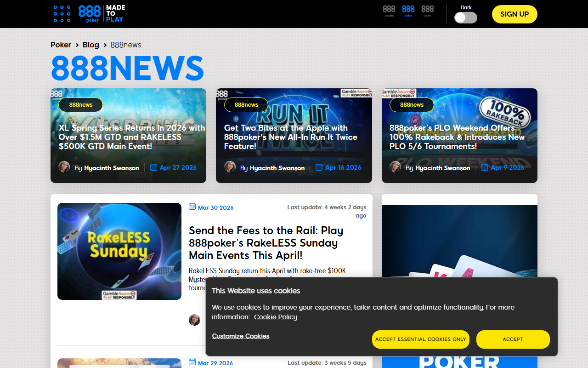
Task: Click the ACCEPT cookies button
Action: [x=513, y=339]
